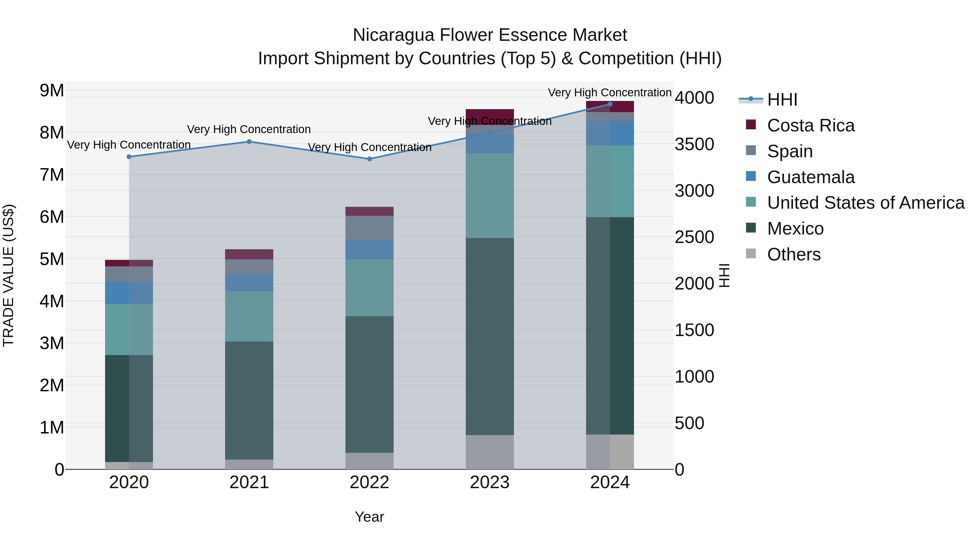Toggle United States of America legend entry
Screen dimensions: 980x551
pyautogui.click(x=855, y=203)
